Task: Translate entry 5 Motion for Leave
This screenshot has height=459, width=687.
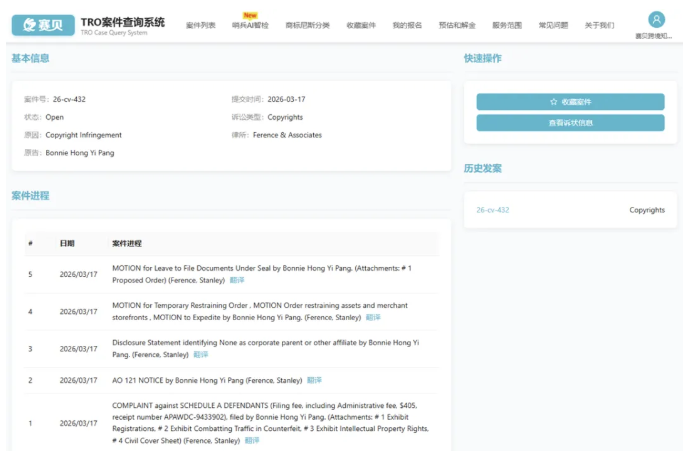Action: (237, 280)
